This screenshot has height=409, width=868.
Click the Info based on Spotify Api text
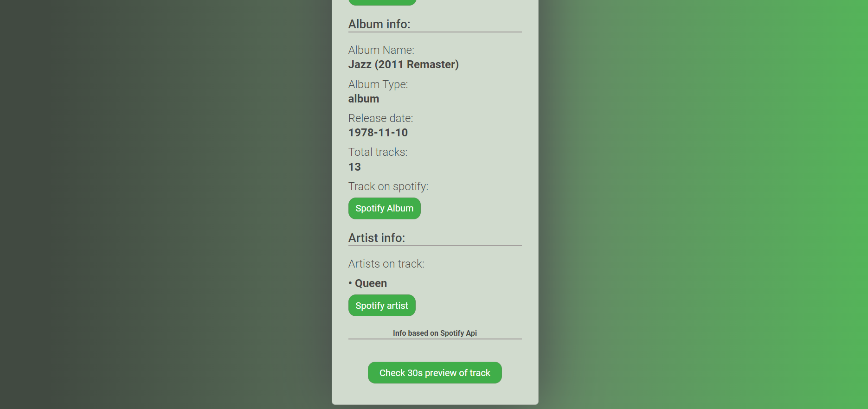coord(435,333)
